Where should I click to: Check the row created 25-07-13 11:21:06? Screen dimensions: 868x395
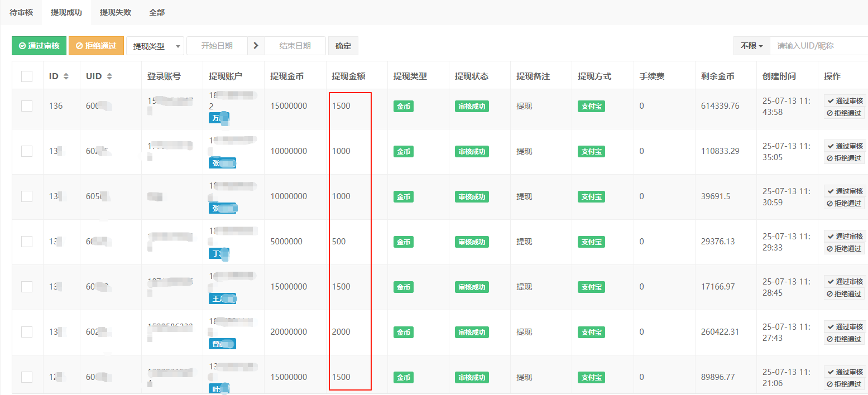click(x=27, y=377)
